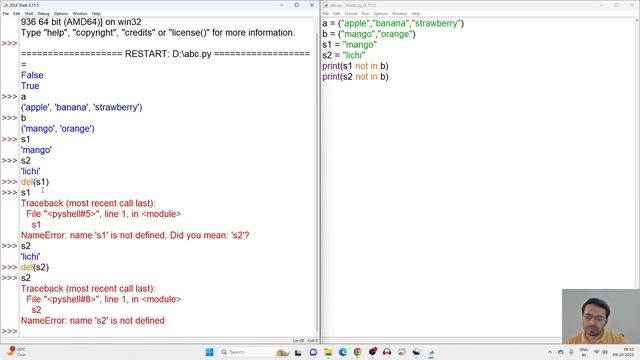Open Edit menu in abc.py editor
This screenshot has height=360, width=640.
(x=336, y=13)
